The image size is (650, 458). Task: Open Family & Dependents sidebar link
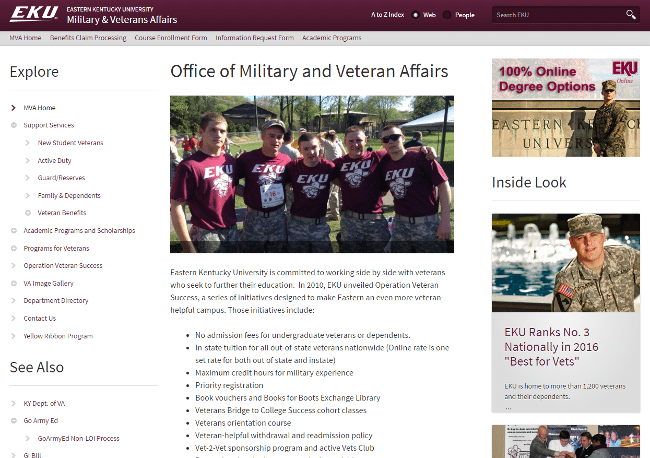point(69,196)
